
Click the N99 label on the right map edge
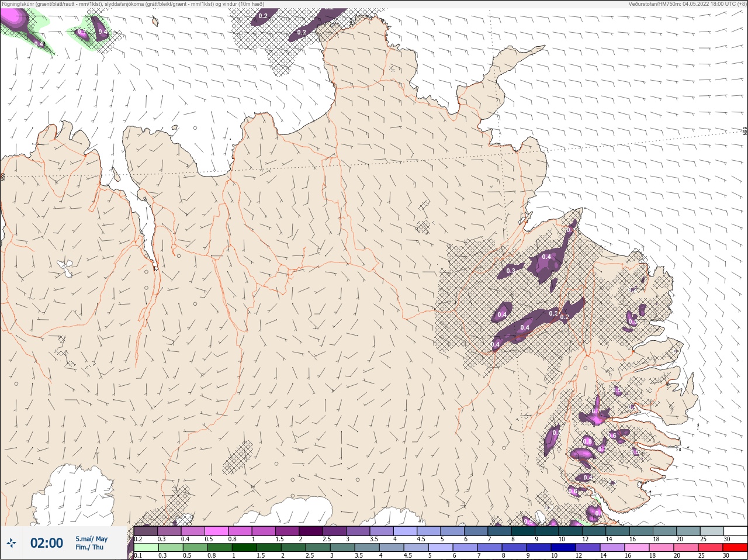(x=745, y=132)
